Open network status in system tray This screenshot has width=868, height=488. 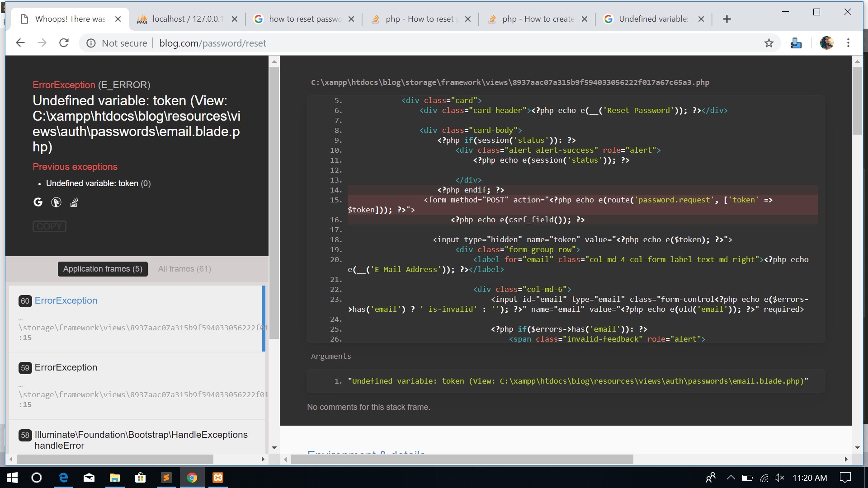click(764, 478)
